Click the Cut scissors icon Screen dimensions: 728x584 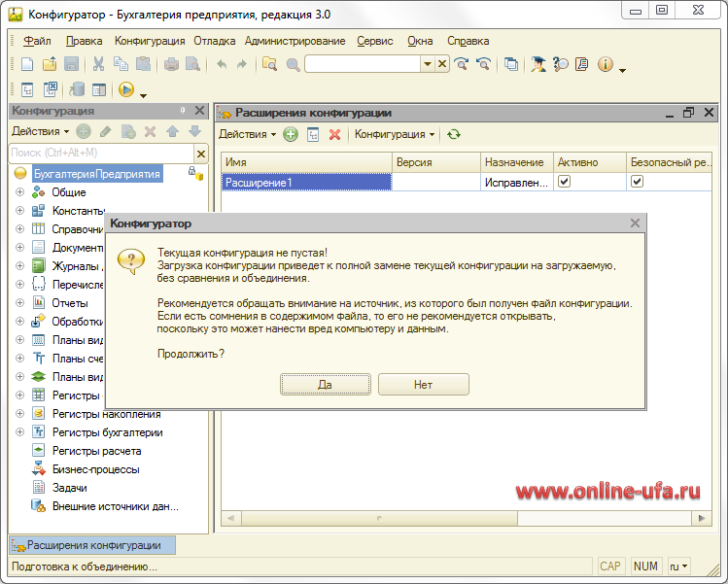98,64
